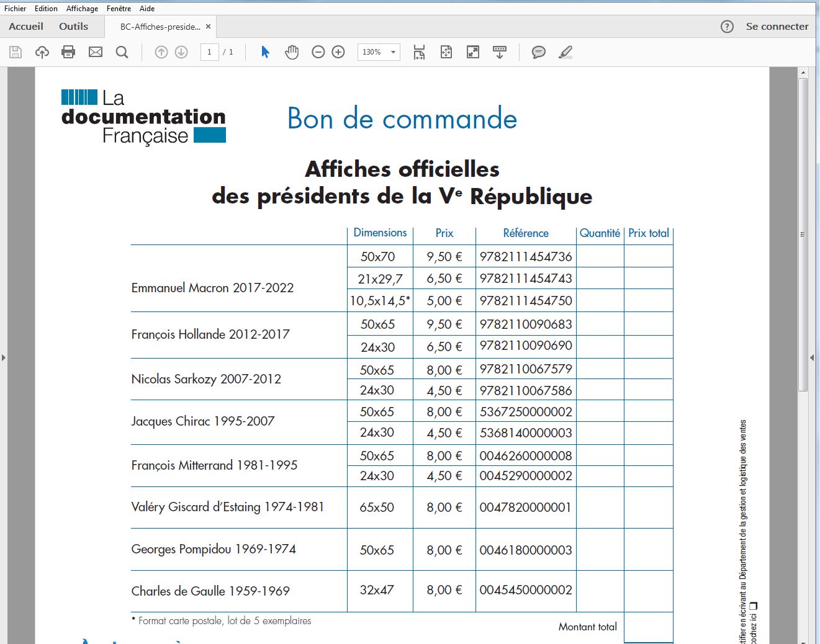
Task: Open the Fenêtre menu
Action: (119, 9)
